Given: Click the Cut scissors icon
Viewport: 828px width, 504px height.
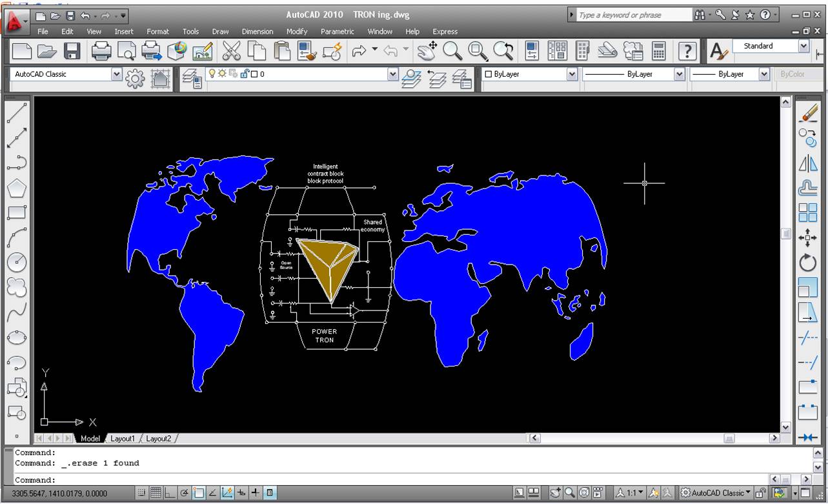Looking at the screenshot, I should (231, 50).
